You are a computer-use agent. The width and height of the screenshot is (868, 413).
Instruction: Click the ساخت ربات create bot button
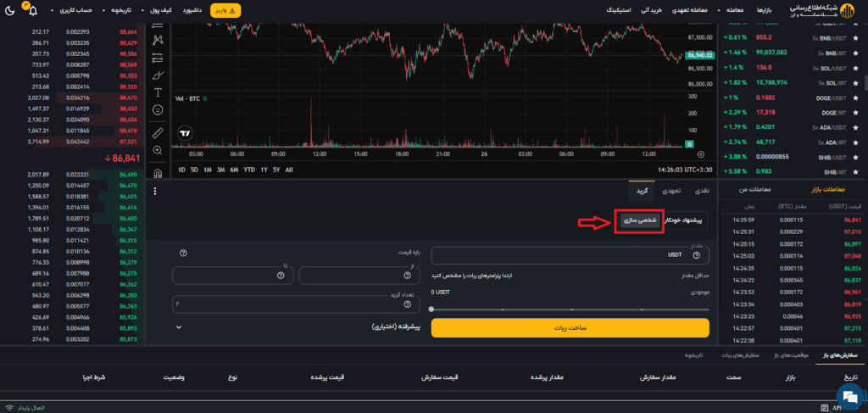pyautogui.click(x=570, y=327)
